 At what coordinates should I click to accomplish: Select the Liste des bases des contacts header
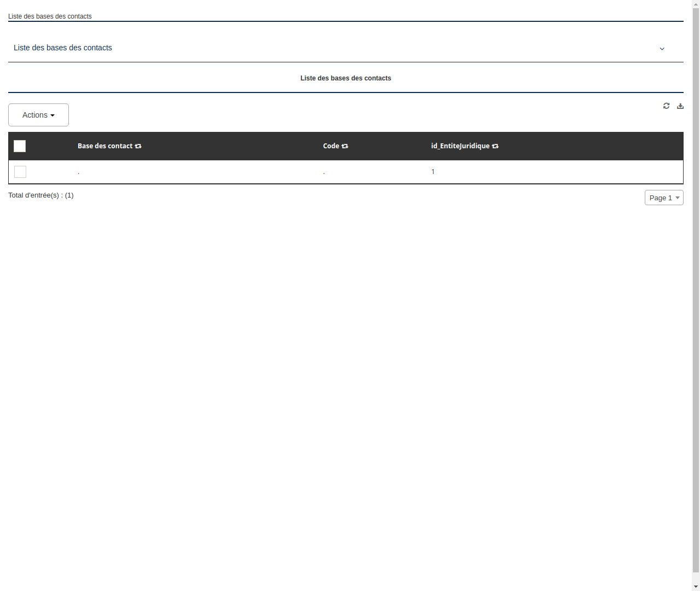tap(346, 78)
